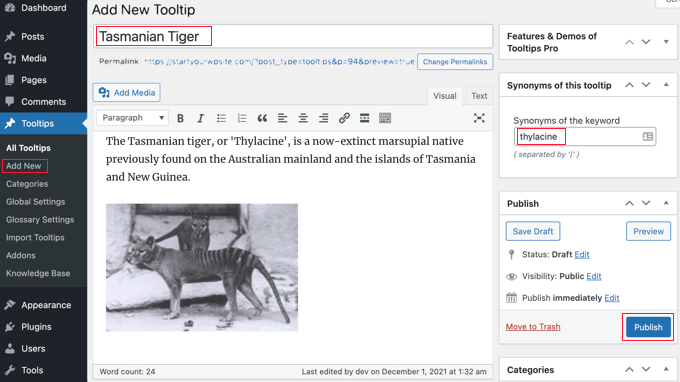Click the Synonyms of the keyword field
The width and height of the screenshot is (680, 382).
coord(585,137)
